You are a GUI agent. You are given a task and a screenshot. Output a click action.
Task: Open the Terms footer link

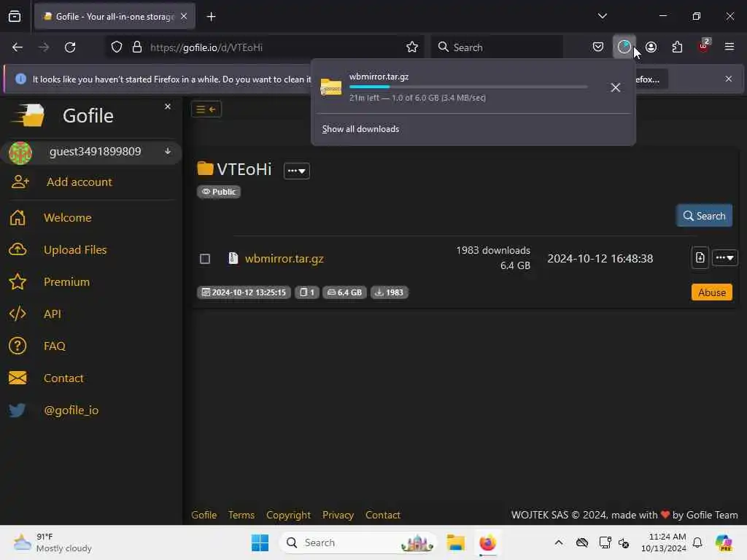(241, 515)
